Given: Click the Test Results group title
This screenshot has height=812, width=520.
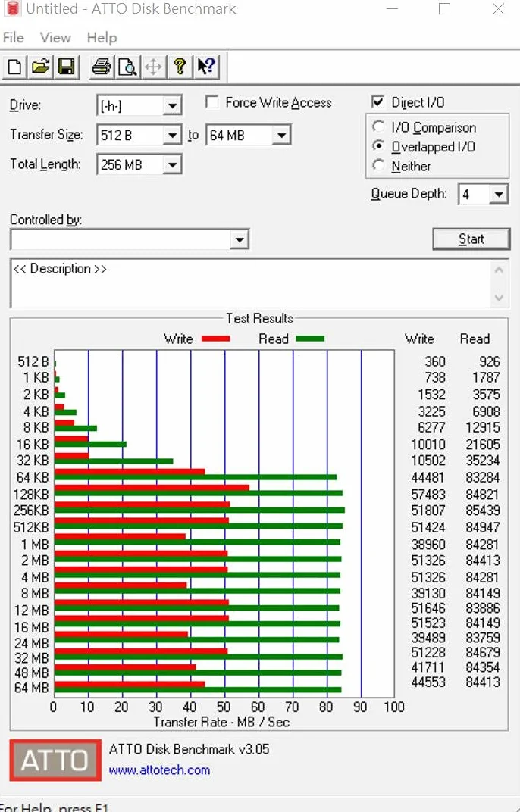Looking at the screenshot, I should pos(259,318).
